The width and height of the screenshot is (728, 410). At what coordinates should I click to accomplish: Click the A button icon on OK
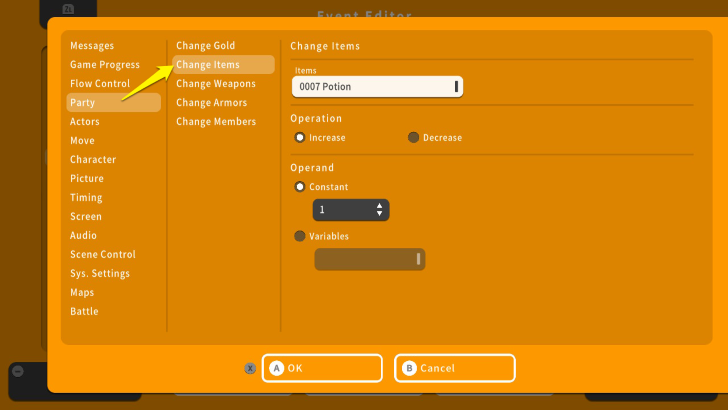coord(277,368)
